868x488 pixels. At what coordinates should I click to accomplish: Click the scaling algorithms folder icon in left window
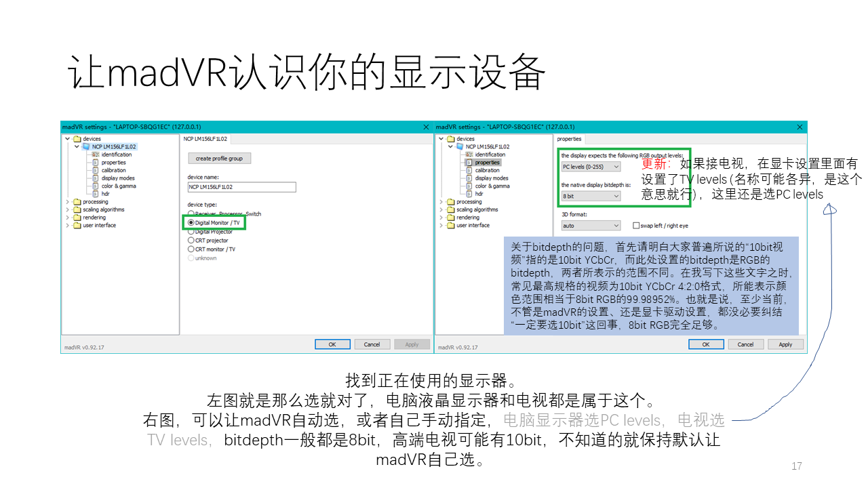tap(77, 210)
